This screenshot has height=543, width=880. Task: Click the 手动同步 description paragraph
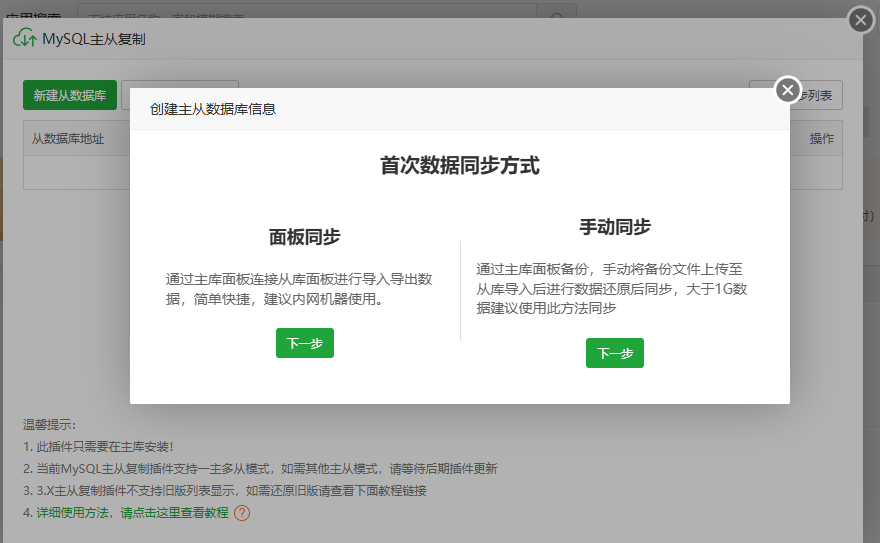pyautogui.click(x=612, y=288)
